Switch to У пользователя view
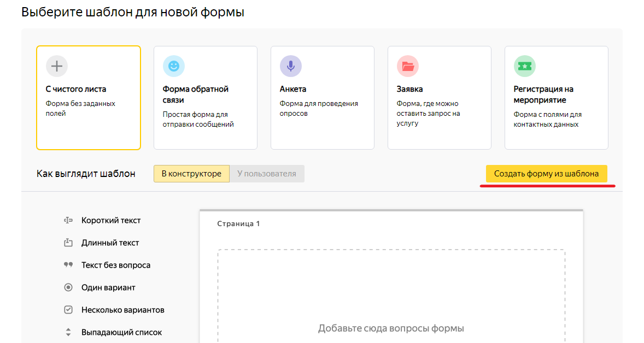The image size is (644, 343). click(267, 174)
